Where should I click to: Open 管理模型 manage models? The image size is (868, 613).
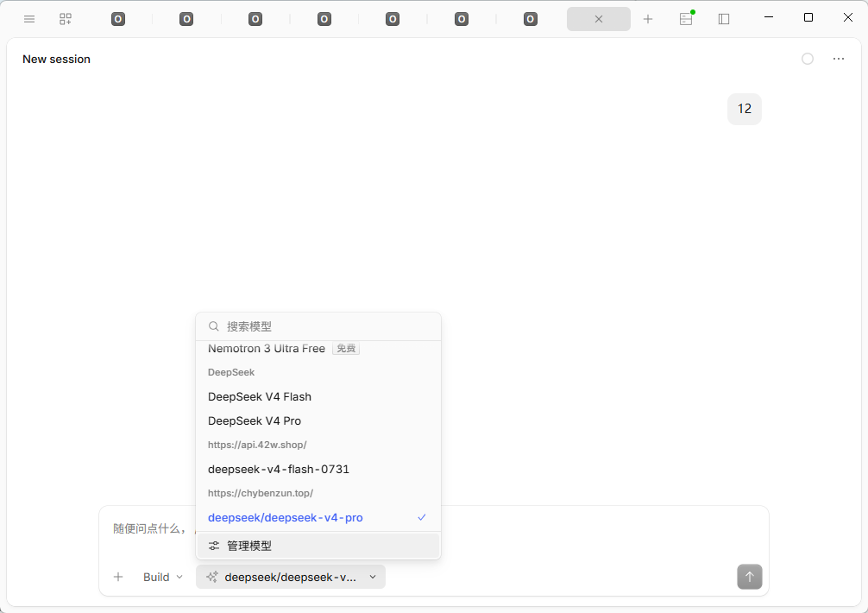coord(318,546)
